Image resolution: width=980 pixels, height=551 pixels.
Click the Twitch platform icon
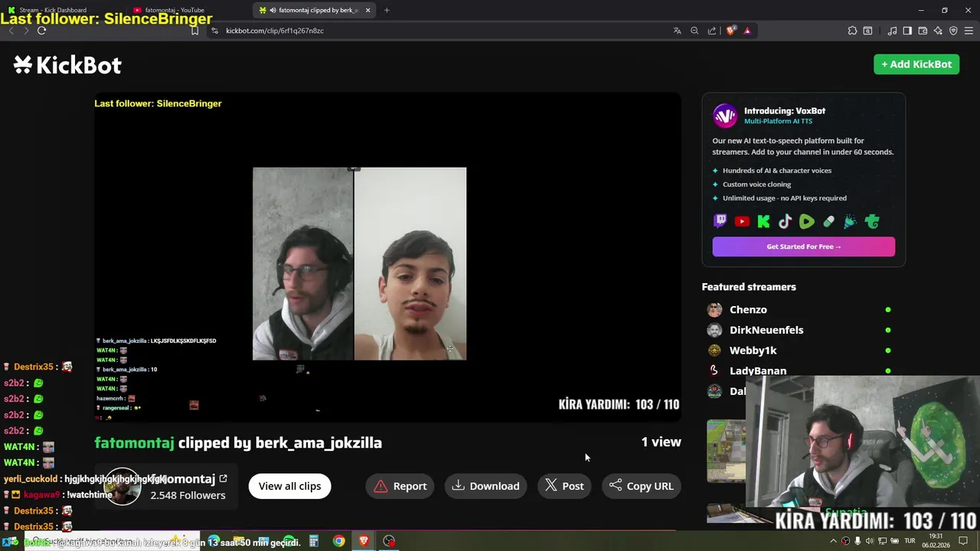(720, 222)
